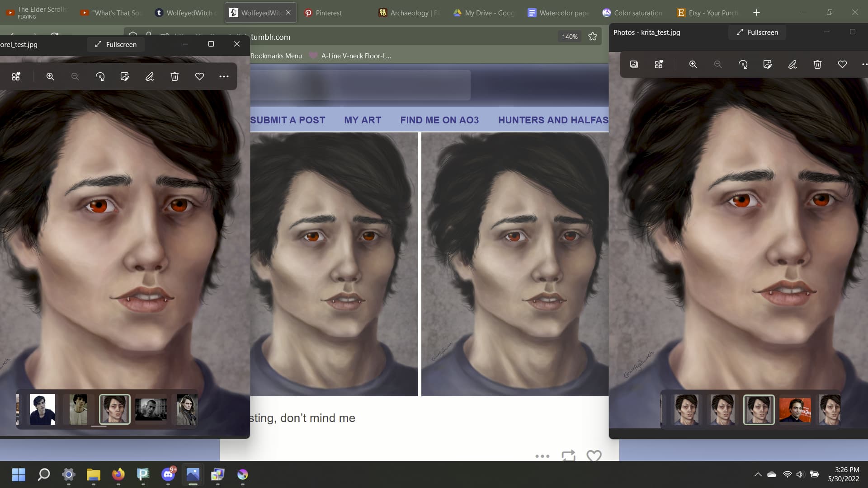Open collection view icon in left Photos toolbar
This screenshot has height=488, width=868.
pos(16,77)
